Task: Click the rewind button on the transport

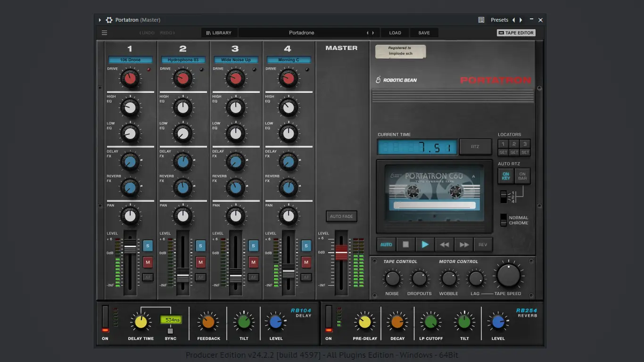Action: pyautogui.click(x=444, y=245)
